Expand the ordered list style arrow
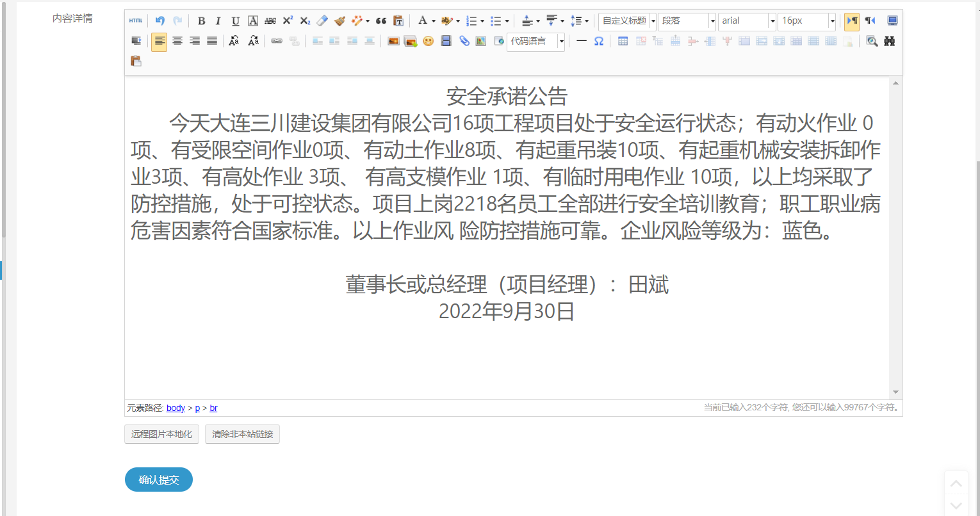Screen dimensions: 980x516 482,21
